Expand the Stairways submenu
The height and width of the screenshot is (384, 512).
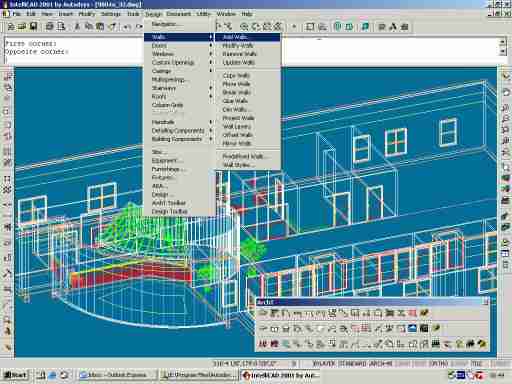pyautogui.click(x=179, y=88)
